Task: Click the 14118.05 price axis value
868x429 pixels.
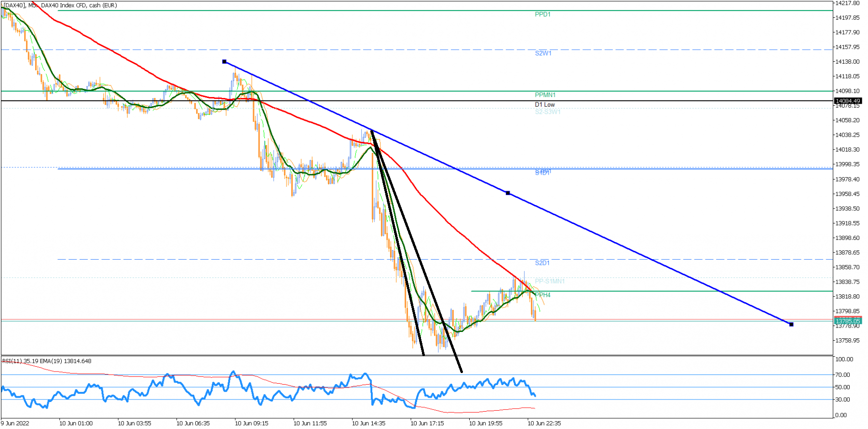Action: [847, 76]
